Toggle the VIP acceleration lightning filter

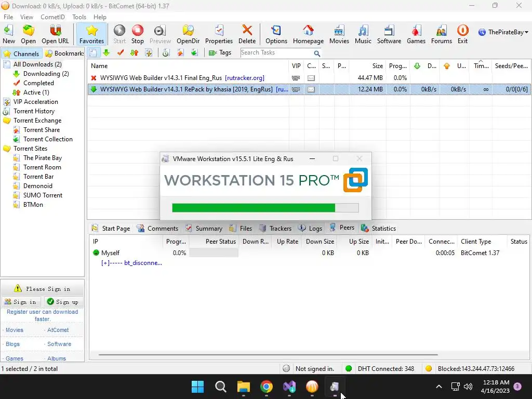tap(149, 53)
